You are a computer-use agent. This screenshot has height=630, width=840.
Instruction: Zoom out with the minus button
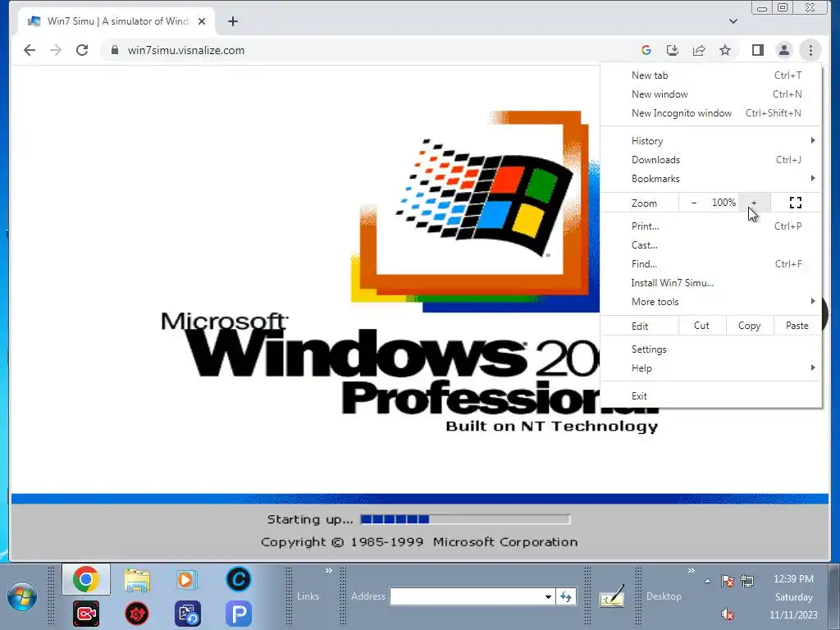[694, 203]
